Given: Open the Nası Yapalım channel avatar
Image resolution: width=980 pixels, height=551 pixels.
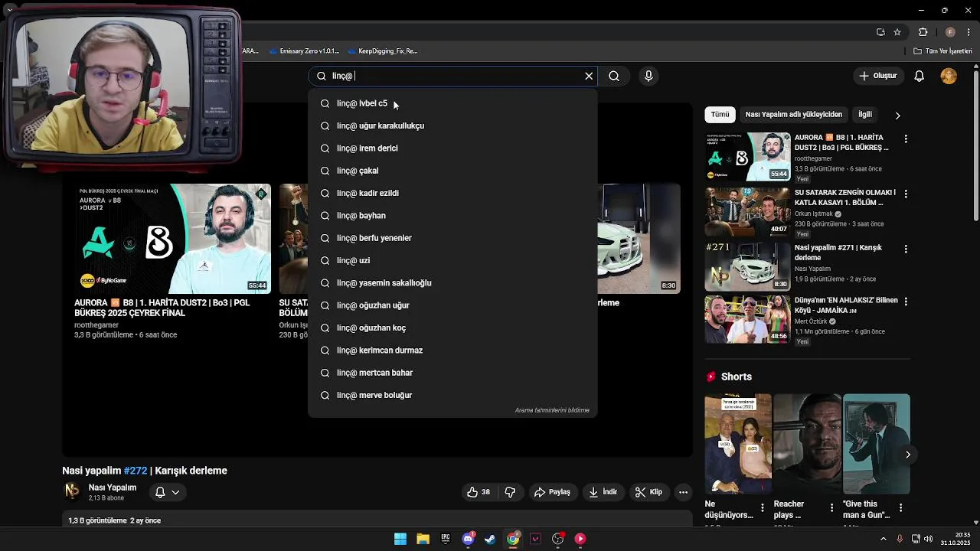Looking at the screenshot, I should point(72,491).
